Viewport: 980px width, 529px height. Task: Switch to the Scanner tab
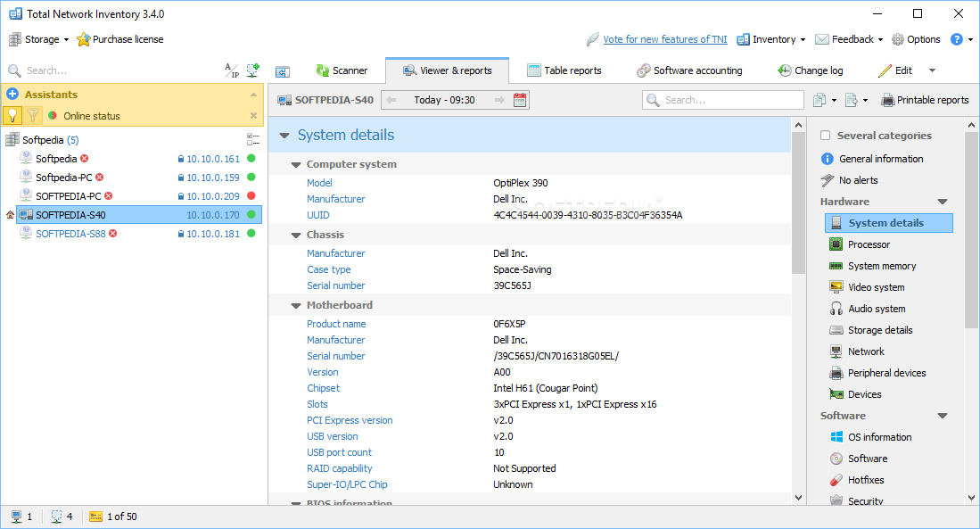point(342,70)
